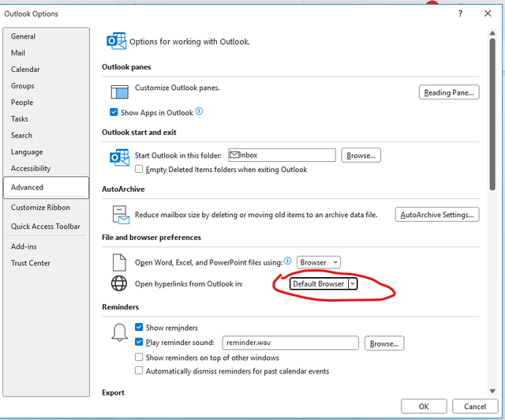
Task: Click the globe icon beside Open hyperlinks
Action: (119, 283)
